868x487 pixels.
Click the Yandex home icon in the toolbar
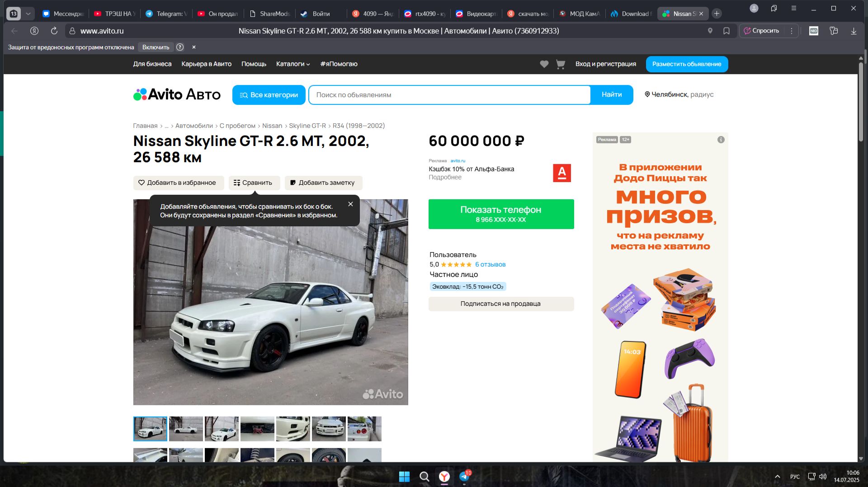tap(34, 31)
